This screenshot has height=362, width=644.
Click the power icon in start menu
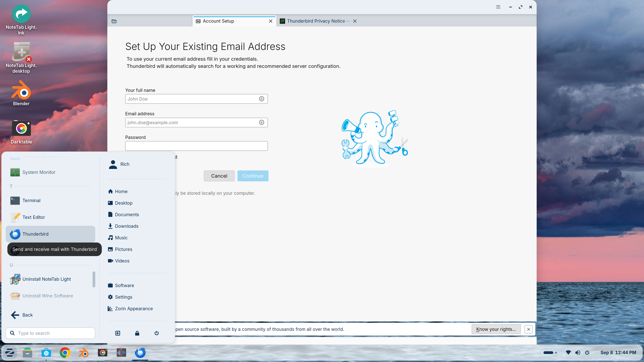[x=156, y=333]
